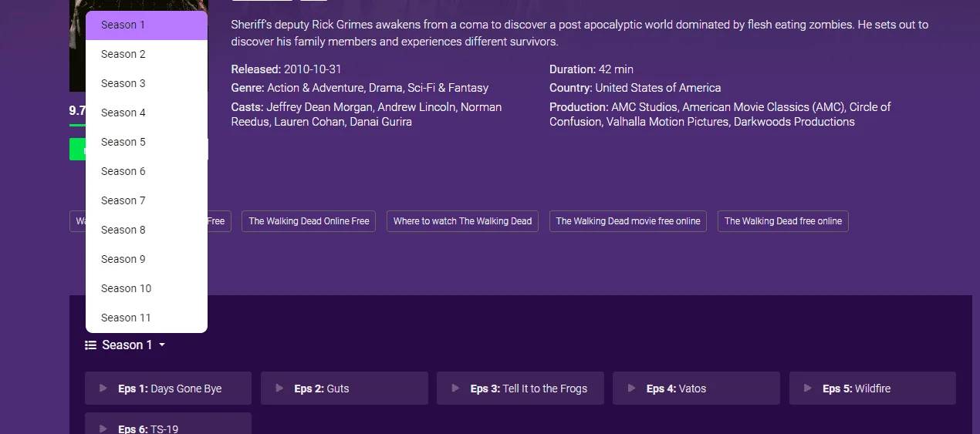Click play icon on TS-19 episode

tap(103, 429)
